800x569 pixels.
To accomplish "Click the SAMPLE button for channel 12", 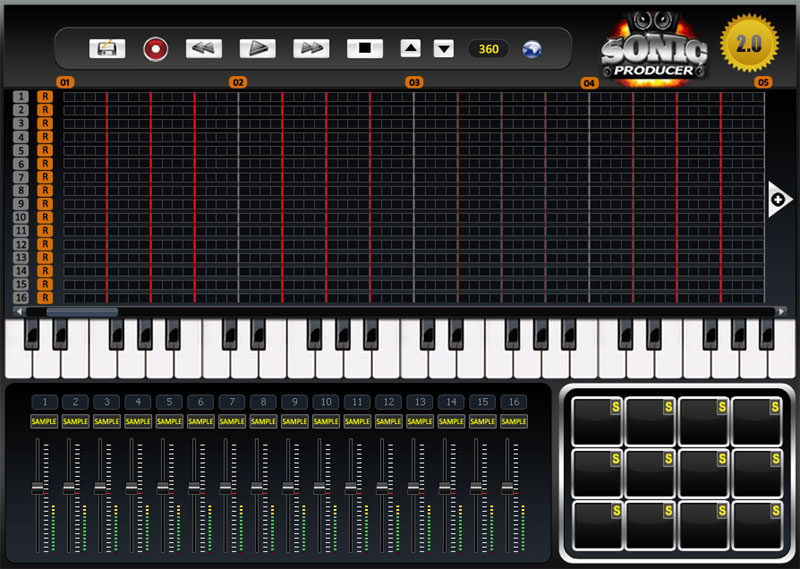I will tap(388, 421).
